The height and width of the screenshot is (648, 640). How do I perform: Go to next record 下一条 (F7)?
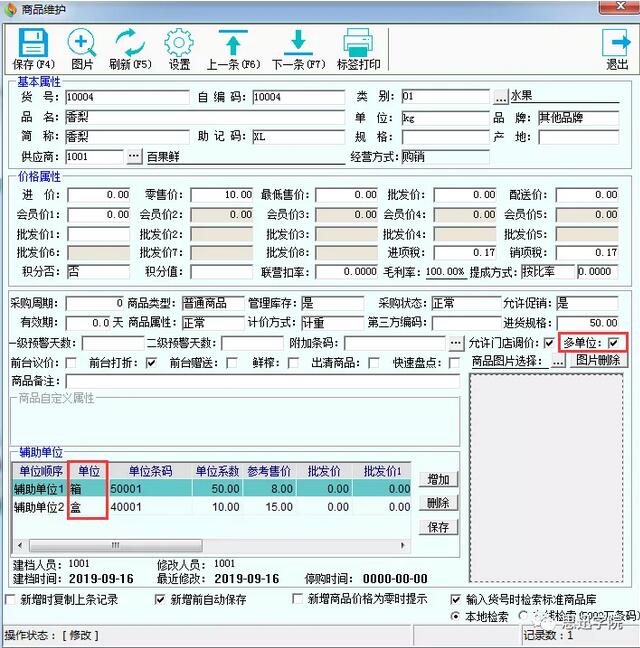point(298,44)
